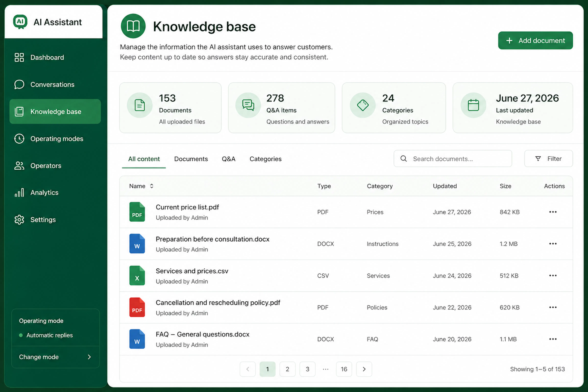Click the Add document button

(x=535, y=40)
